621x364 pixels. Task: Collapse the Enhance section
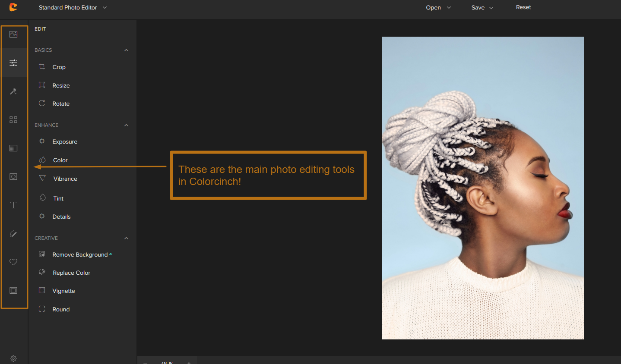126,126
